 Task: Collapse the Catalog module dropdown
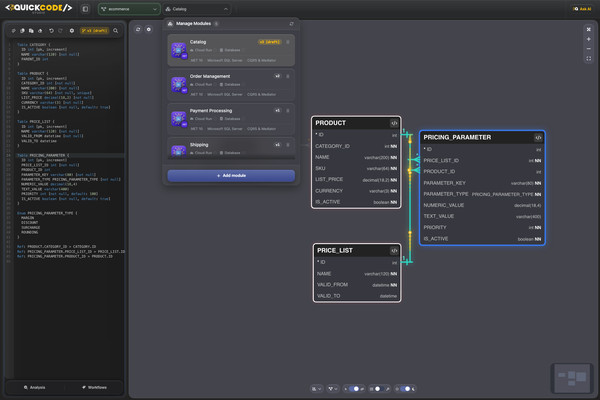click(x=197, y=9)
